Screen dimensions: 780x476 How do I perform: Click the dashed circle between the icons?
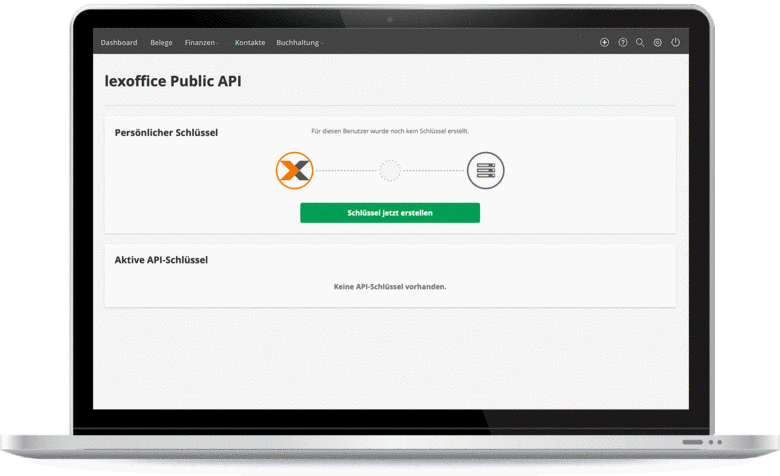(390, 171)
